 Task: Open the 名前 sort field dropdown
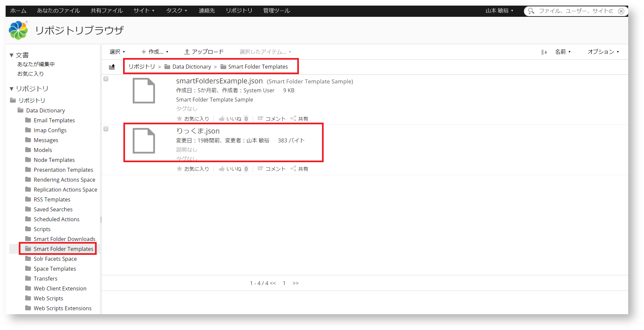coord(563,52)
